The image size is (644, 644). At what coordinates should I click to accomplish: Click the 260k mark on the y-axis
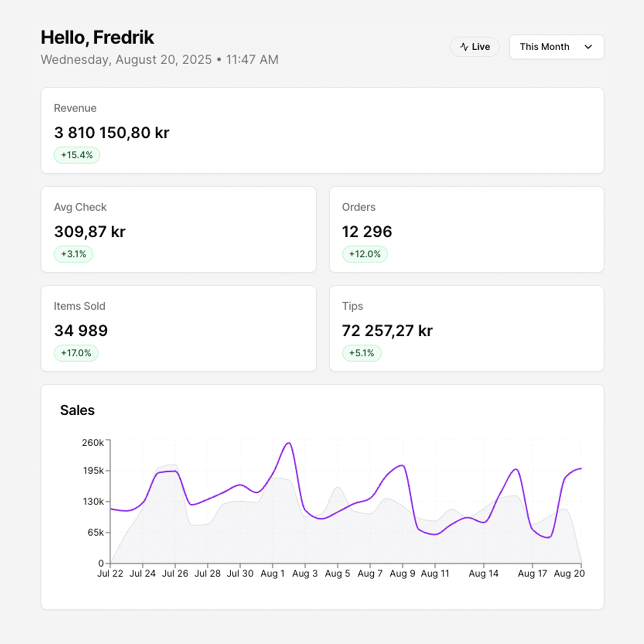(x=93, y=442)
